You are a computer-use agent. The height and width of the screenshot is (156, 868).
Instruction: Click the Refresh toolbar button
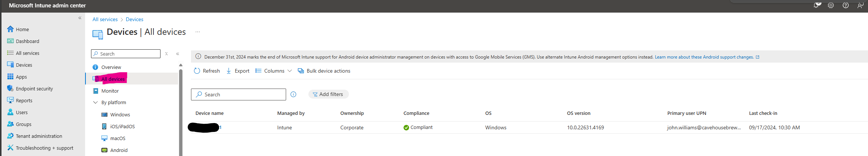coord(207,71)
